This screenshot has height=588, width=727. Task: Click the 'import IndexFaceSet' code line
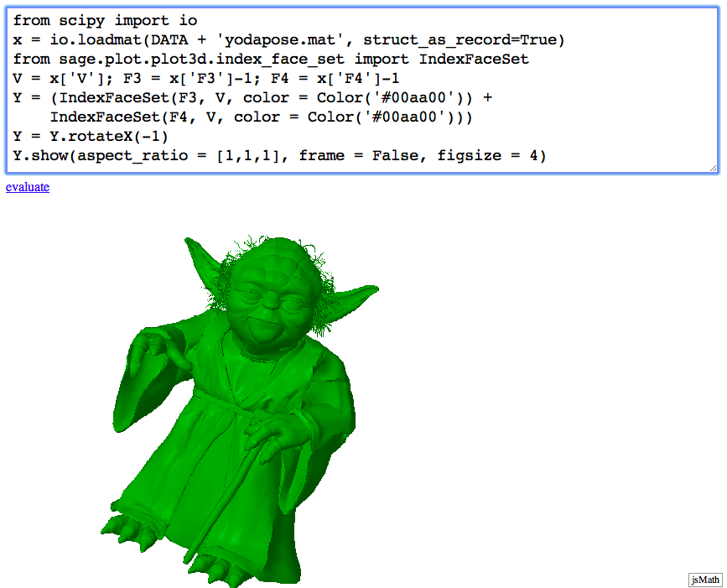coord(271,59)
